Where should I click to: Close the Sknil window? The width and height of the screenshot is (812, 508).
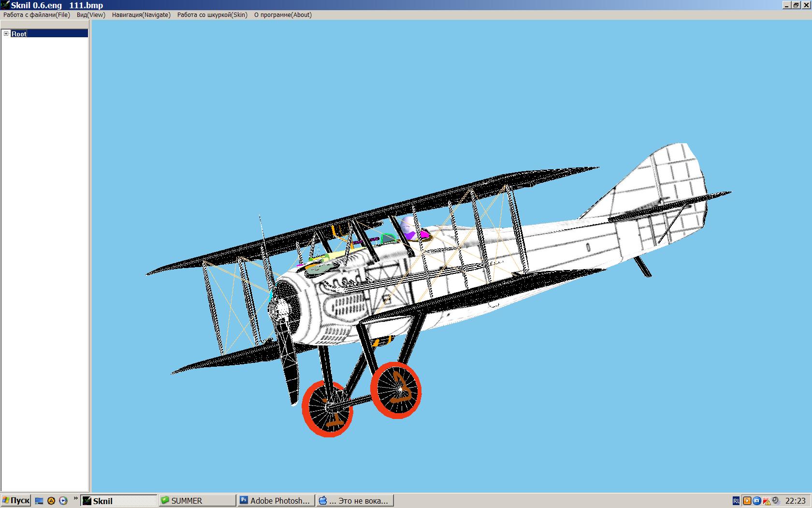pyautogui.click(x=805, y=5)
